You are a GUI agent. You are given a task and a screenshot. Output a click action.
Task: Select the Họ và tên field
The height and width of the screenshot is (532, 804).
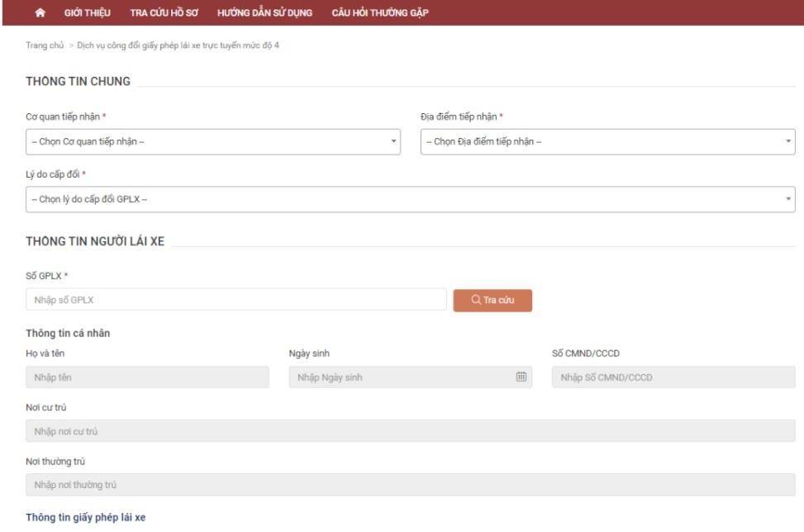[x=147, y=378]
